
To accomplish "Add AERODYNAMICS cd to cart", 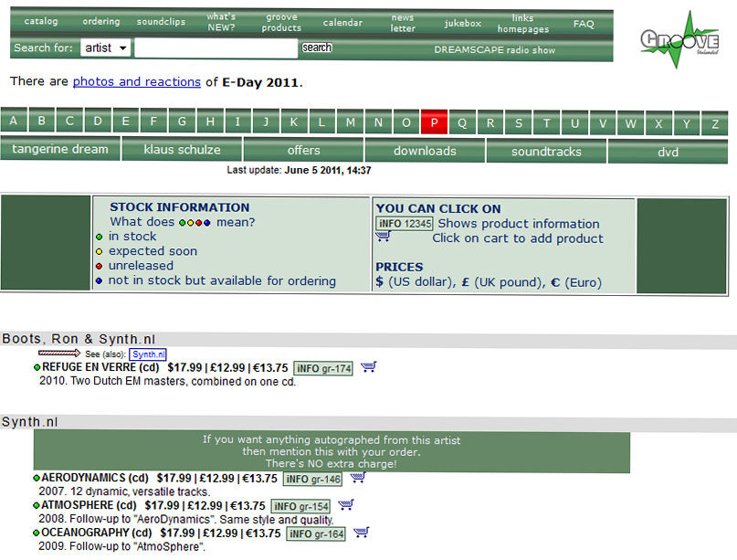I will pyautogui.click(x=358, y=477).
